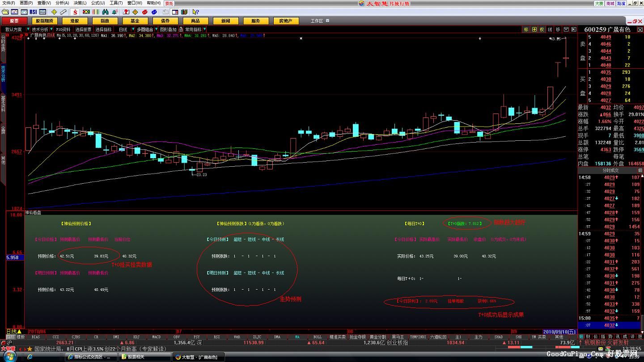Select the yellow crosshair plus tool
644x362 pixels.
(x=54, y=12)
